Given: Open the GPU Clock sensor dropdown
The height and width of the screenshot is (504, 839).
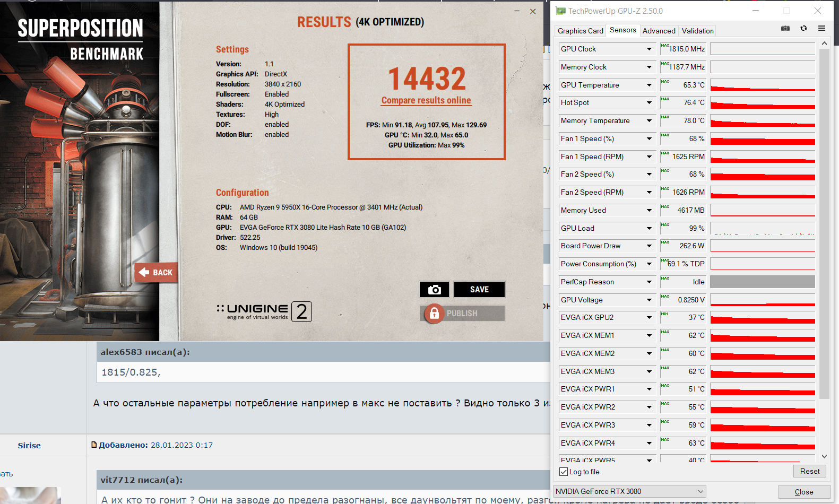Looking at the screenshot, I should [649, 49].
